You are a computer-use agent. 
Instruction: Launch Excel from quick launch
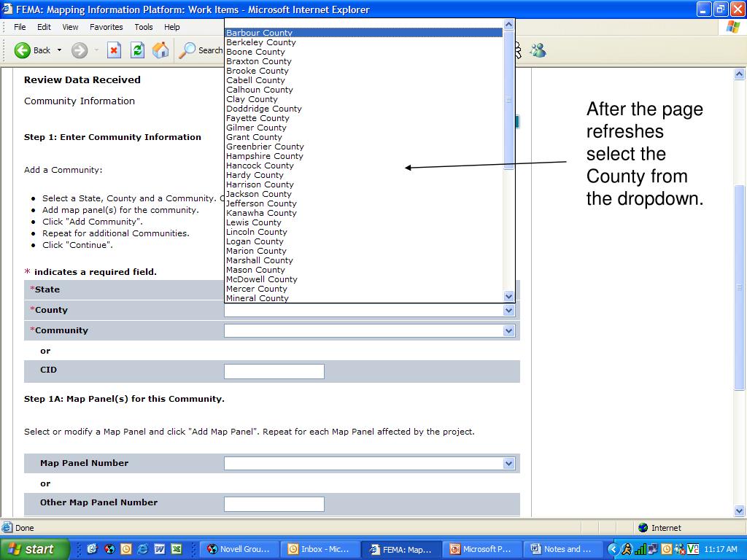coord(177,549)
